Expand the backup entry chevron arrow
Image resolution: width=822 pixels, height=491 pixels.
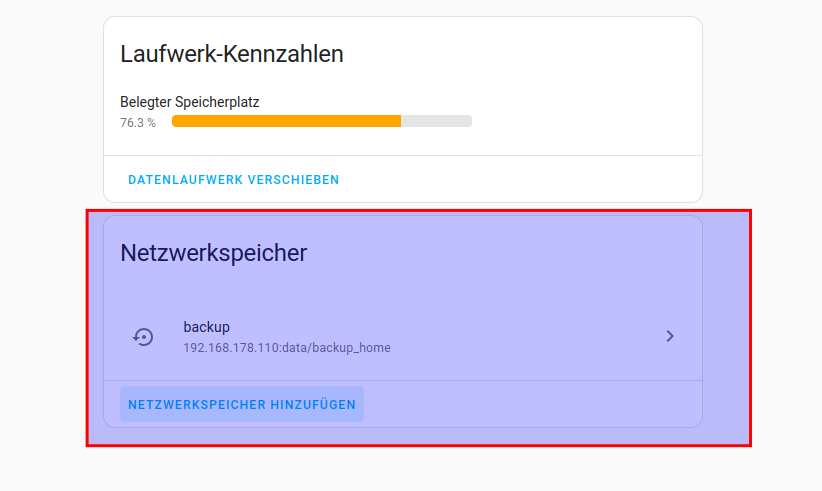point(670,337)
